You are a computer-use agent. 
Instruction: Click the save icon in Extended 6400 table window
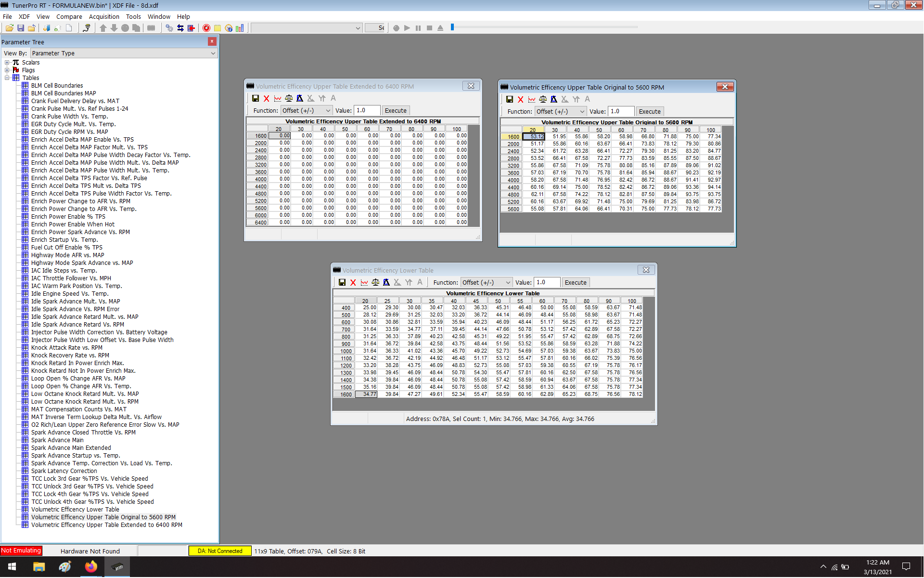(x=256, y=98)
